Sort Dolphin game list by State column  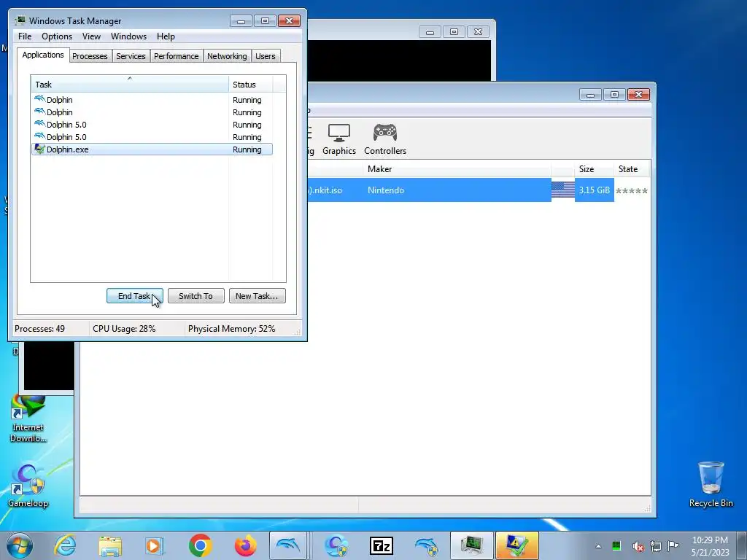coord(632,169)
